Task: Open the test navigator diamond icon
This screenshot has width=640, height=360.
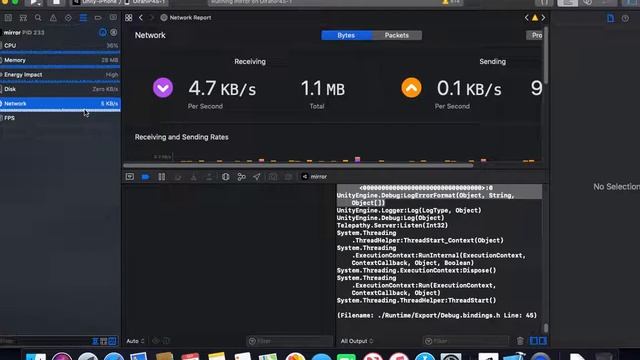Action: tap(68, 18)
